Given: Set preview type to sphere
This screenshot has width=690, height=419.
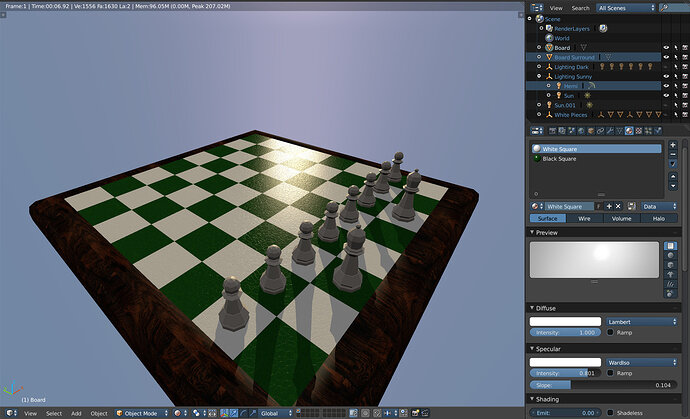Looking at the screenshot, I should tap(670, 255).
